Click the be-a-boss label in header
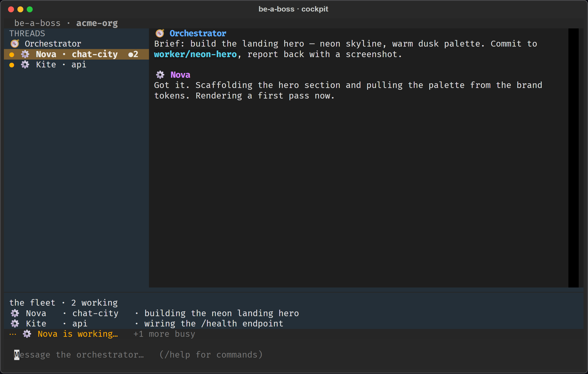This screenshot has height=374, width=588. (x=37, y=23)
